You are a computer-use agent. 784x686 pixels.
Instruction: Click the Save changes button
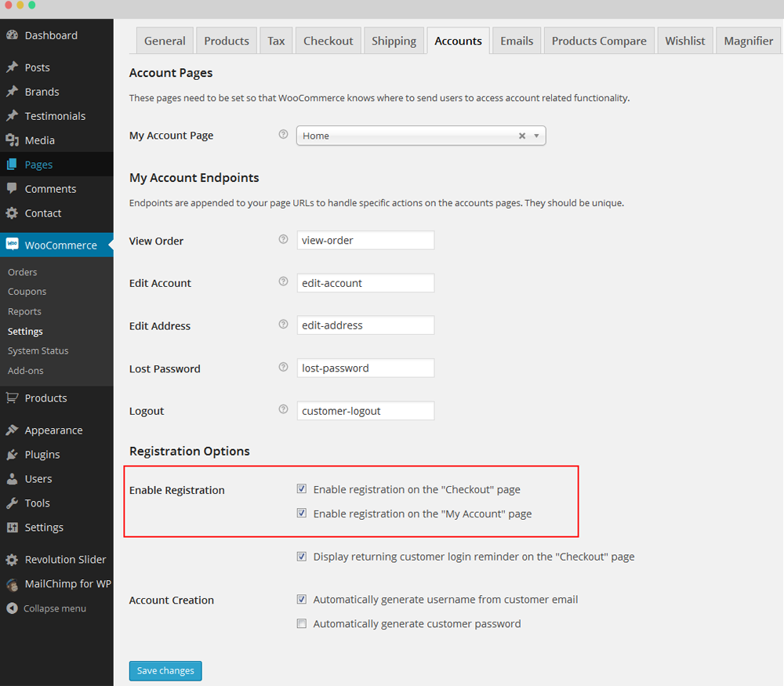coord(165,671)
